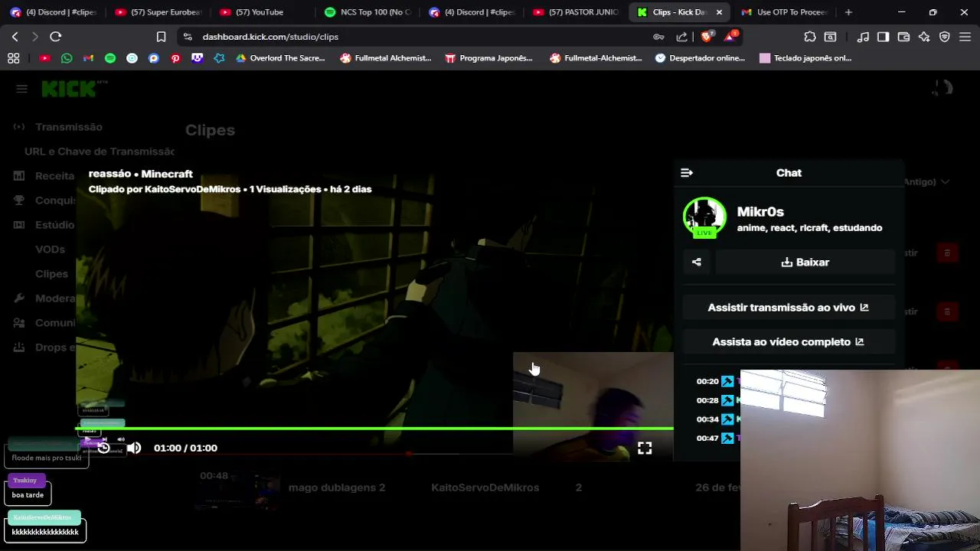Image resolution: width=980 pixels, height=551 pixels.
Task: Bookmark this page with the bookmark icon
Action: [161, 37]
